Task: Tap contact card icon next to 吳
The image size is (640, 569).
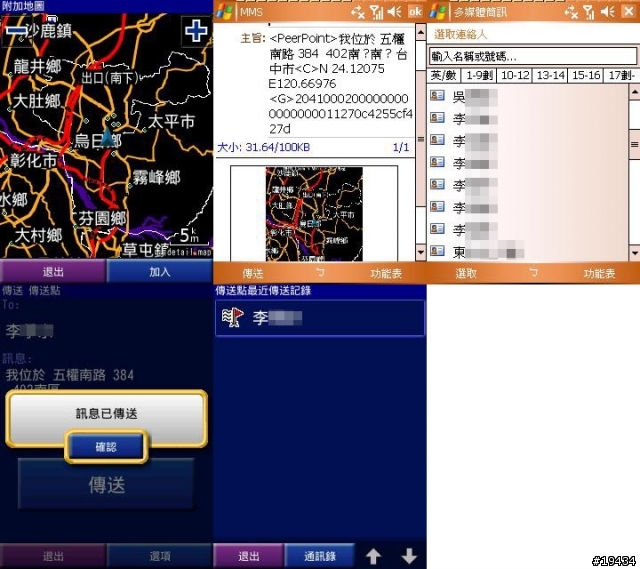Action: 437,96
